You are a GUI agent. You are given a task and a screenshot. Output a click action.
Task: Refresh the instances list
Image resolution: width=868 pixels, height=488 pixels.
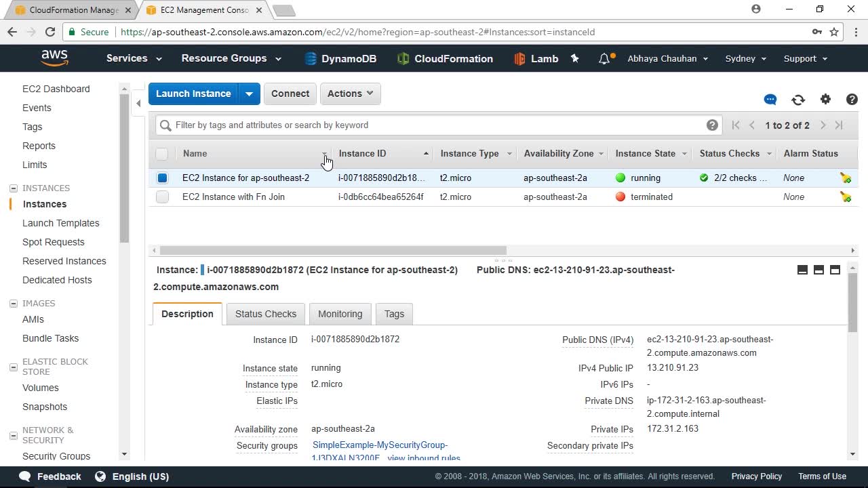798,100
